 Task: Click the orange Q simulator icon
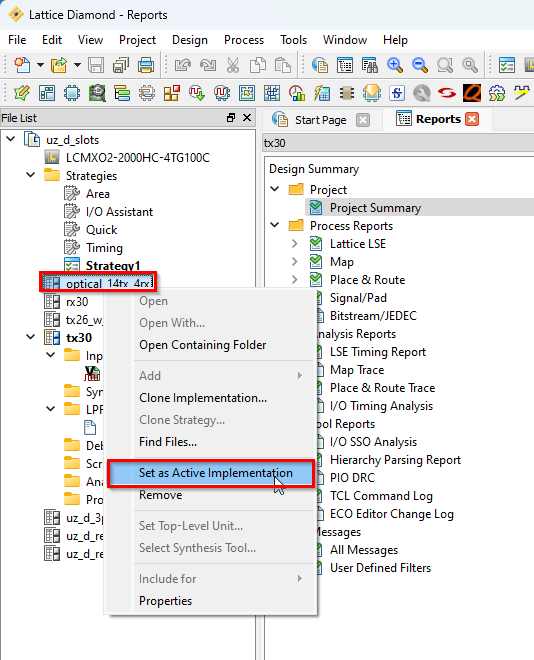[x=472, y=93]
